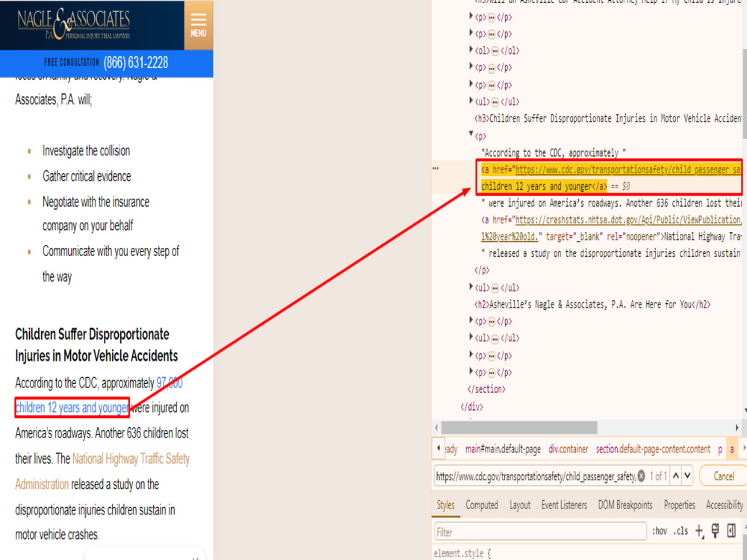Call the free consultation number (866) 631-2228
The width and height of the screenshot is (747, 560).
(x=136, y=63)
